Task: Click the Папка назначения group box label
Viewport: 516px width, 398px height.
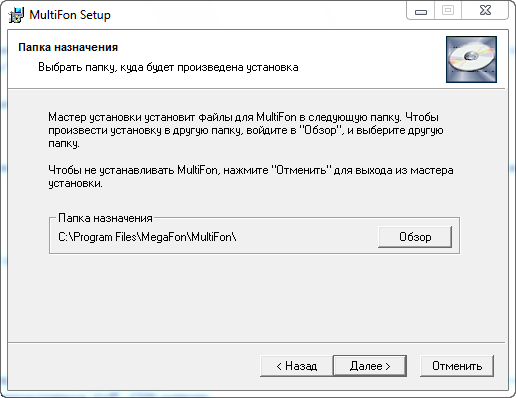Action: (105, 218)
